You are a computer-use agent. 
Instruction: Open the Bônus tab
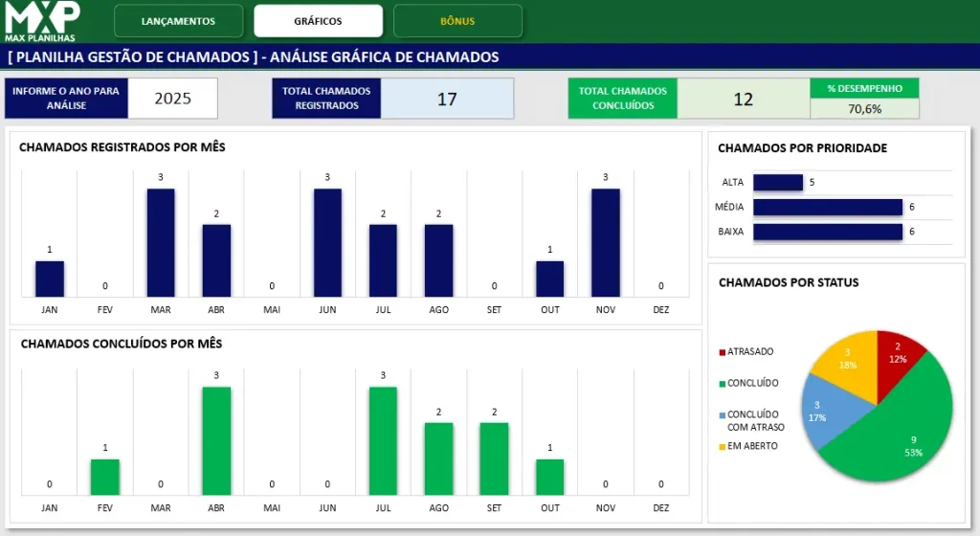(x=457, y=21)
